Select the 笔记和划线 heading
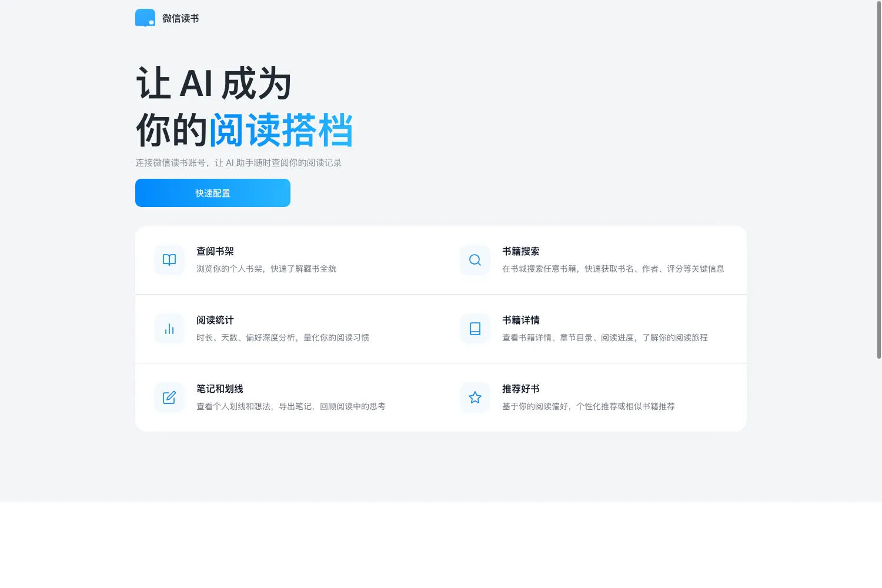The height and width of the screenshot is (588, 882). pos(220,389)
